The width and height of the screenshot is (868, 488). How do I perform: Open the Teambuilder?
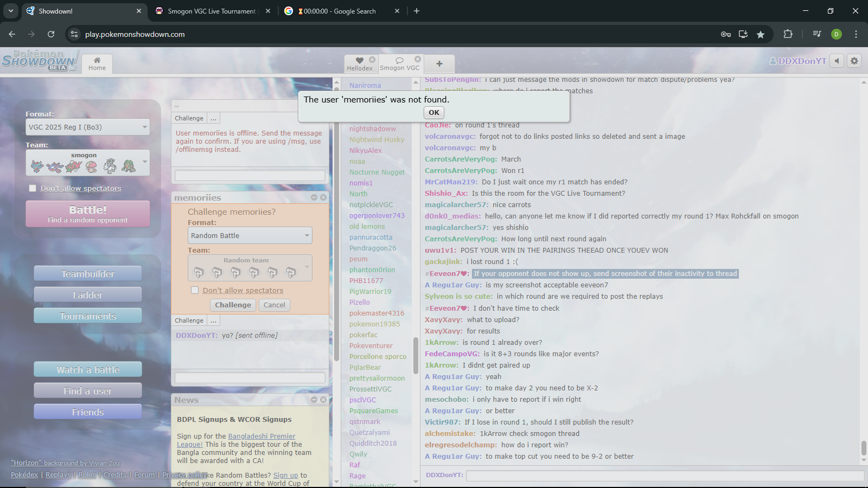pyautogui.click(x=88, y=274)
